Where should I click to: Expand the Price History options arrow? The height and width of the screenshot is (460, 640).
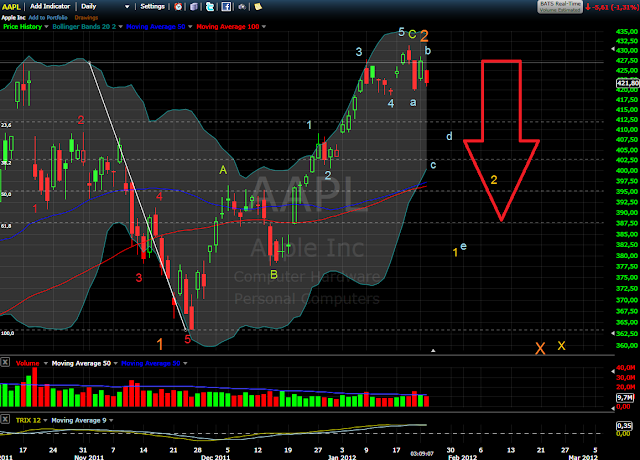click(46, 27)
